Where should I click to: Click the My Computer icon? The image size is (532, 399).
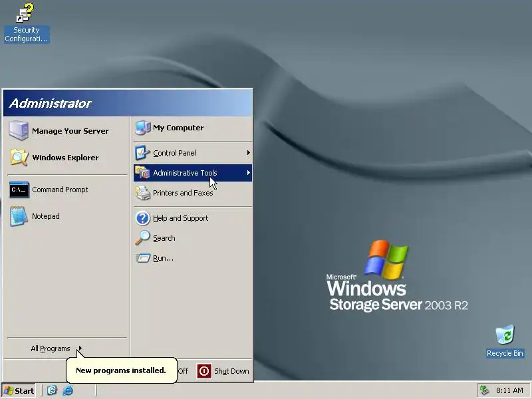click(x=143, y=128)
